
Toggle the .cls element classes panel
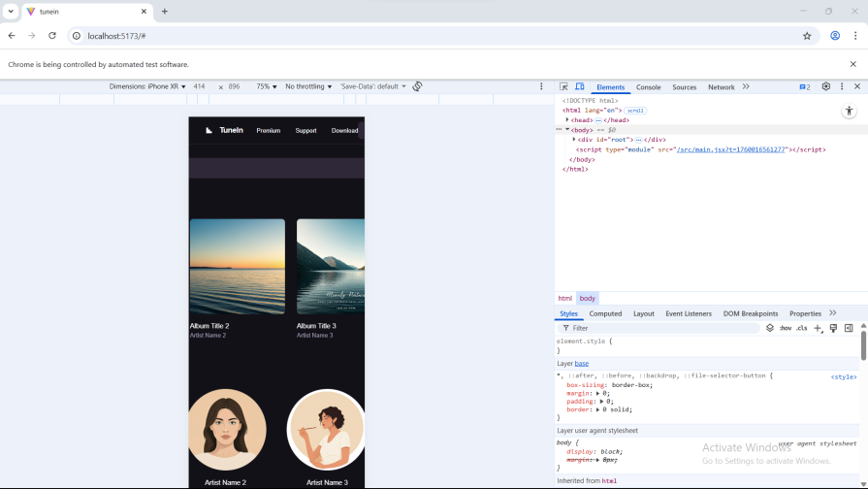(802, 328)
